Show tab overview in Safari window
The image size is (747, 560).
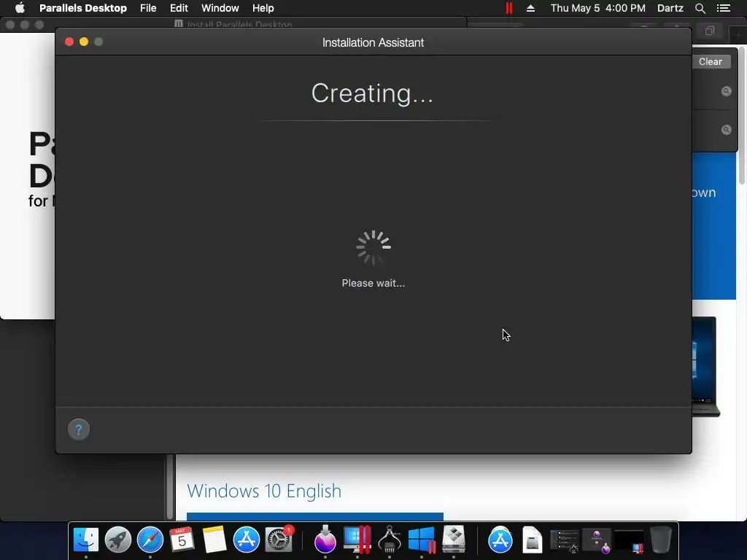point(710,31)
